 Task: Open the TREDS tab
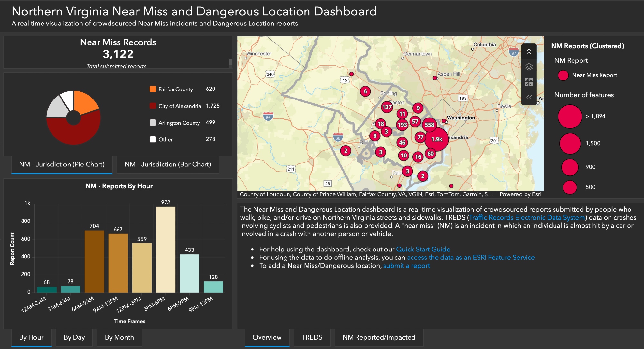tap(312, 337)
